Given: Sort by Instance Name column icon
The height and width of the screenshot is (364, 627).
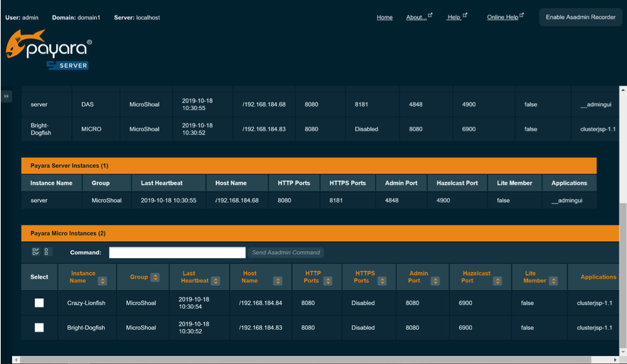Looking at the screenshot, I should click(x=102, y=281).
